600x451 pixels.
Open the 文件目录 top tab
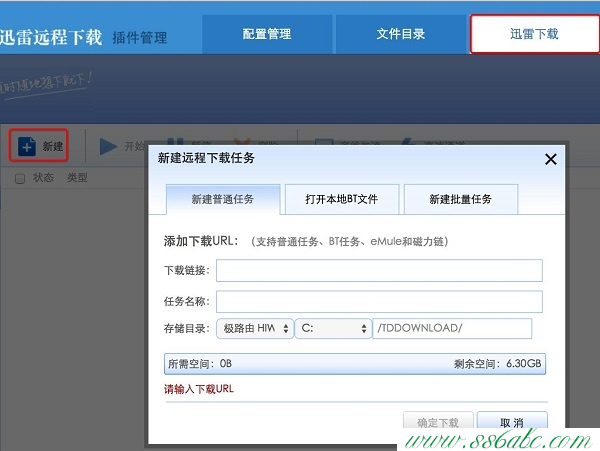(400, 34)
